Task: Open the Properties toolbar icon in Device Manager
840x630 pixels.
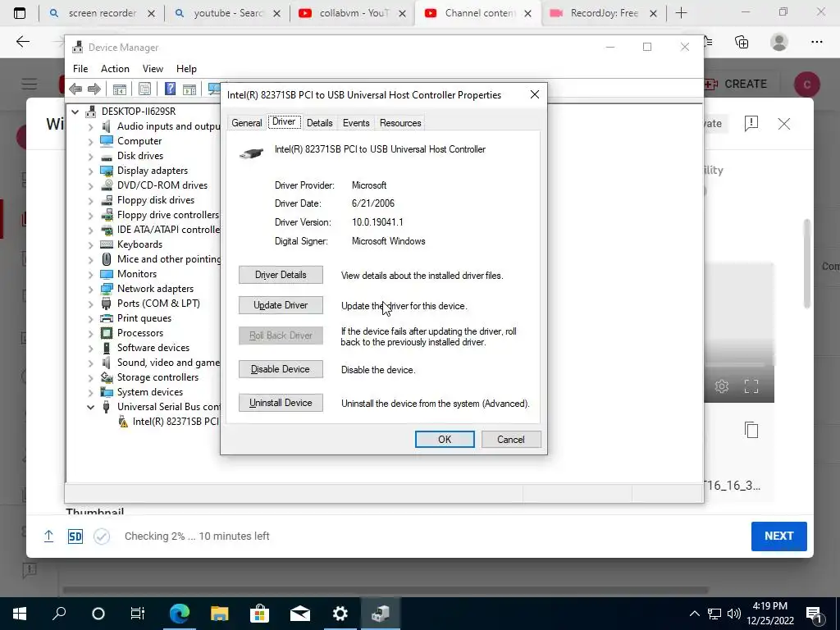Action: coord(144,89)
